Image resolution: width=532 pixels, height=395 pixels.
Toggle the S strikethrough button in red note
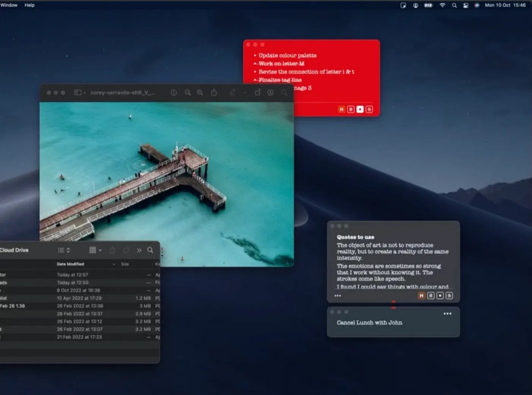[x=369, y=109]
